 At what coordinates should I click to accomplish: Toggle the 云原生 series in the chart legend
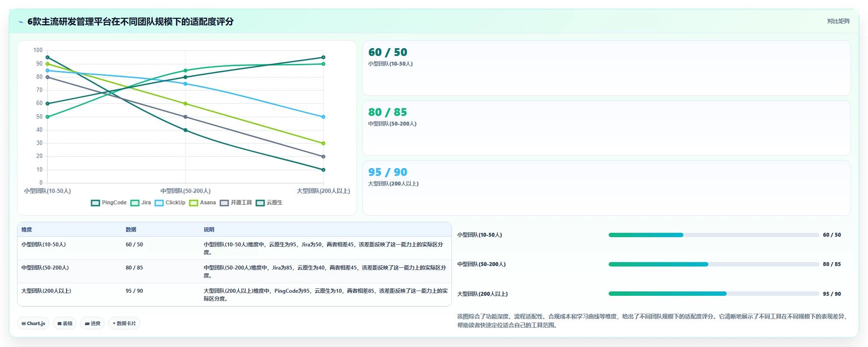269,203
